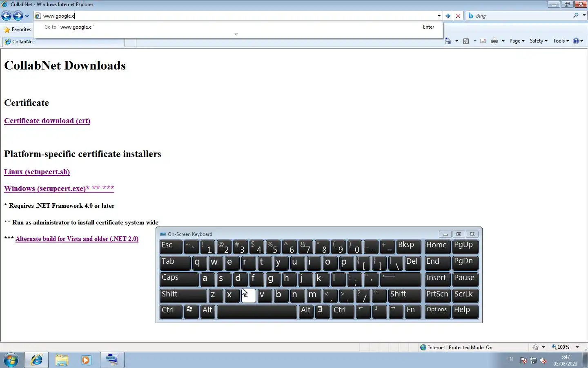
Task: Toggle the right Ctrl key on the On-Screen Keyboard
Action: (342, 312)
